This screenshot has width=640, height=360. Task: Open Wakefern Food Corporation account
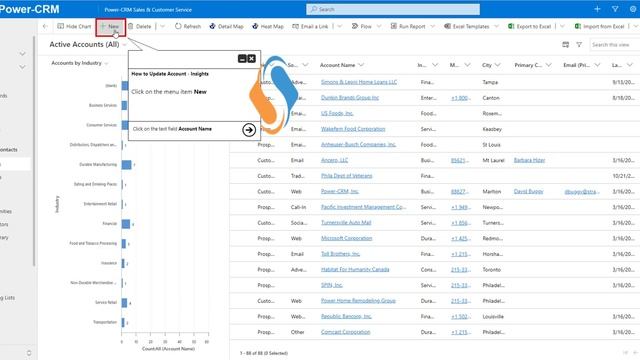click(x=353, y=129)
